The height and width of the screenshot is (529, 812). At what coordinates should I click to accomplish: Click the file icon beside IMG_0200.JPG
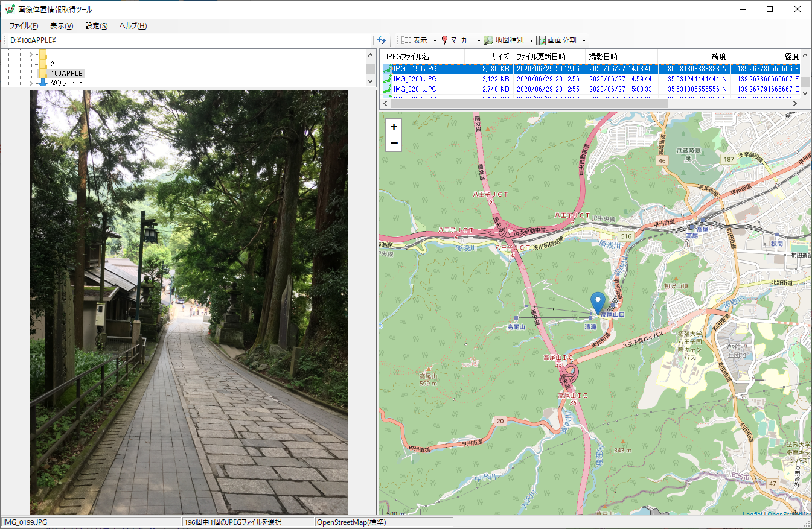[x=387, y=79]
